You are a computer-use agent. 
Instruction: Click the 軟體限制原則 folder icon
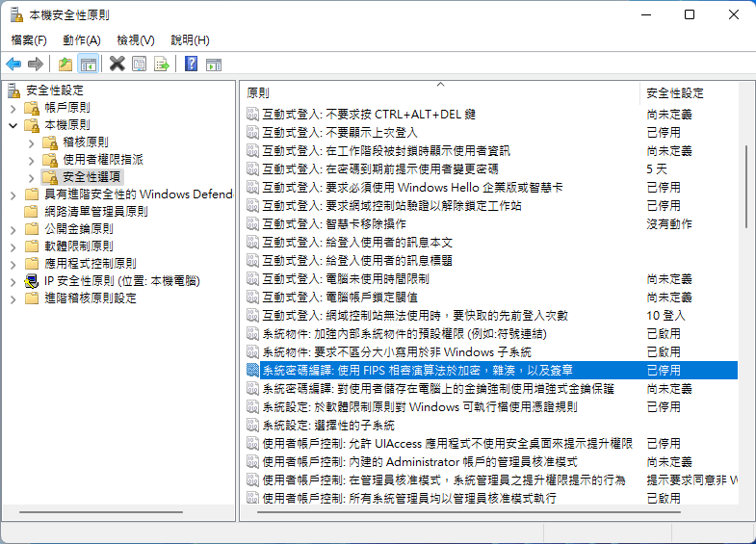(x=32, y=246)
